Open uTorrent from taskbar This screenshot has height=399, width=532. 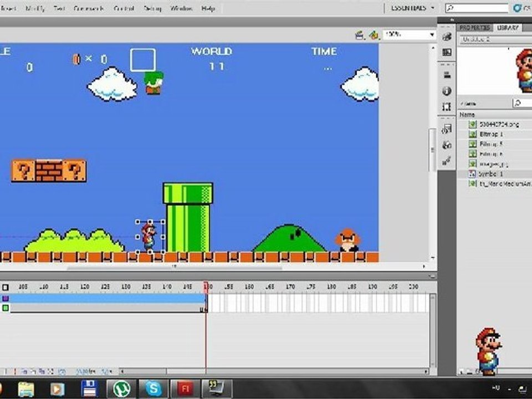click(x=121, y=389)
